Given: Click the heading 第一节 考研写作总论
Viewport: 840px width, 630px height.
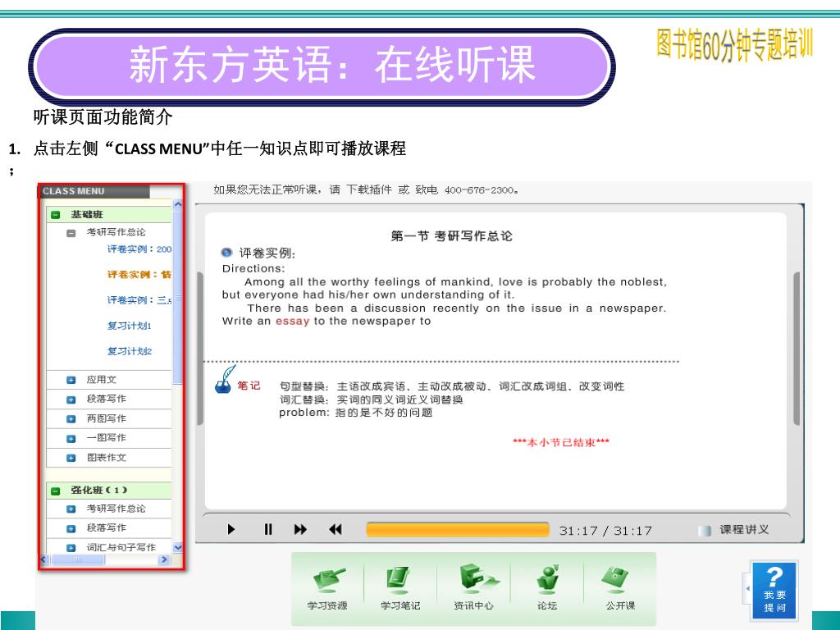Looking at the screenshot, I should pyautogui.click(x=452, y=235).
